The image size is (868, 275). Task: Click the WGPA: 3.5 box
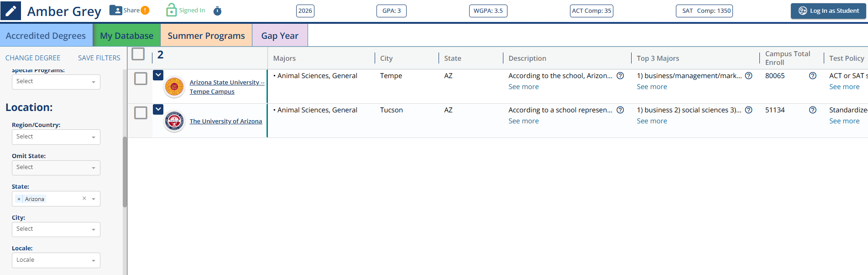488,11
